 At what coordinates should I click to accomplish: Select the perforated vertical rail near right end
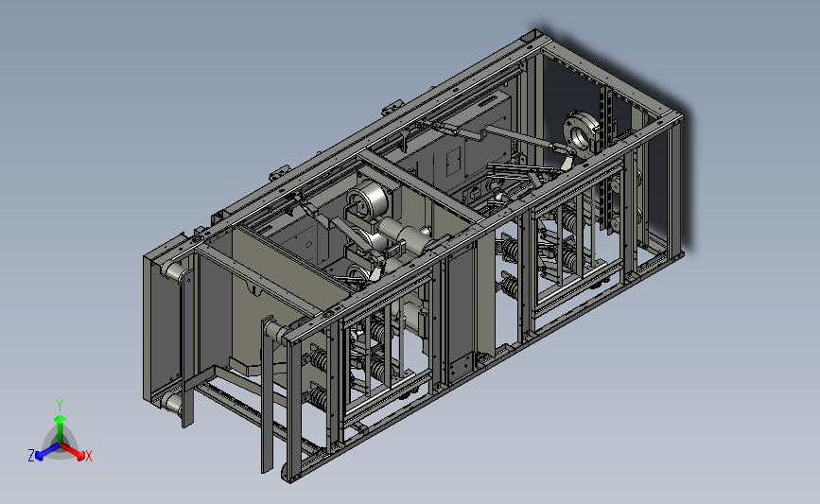[606, 160]
